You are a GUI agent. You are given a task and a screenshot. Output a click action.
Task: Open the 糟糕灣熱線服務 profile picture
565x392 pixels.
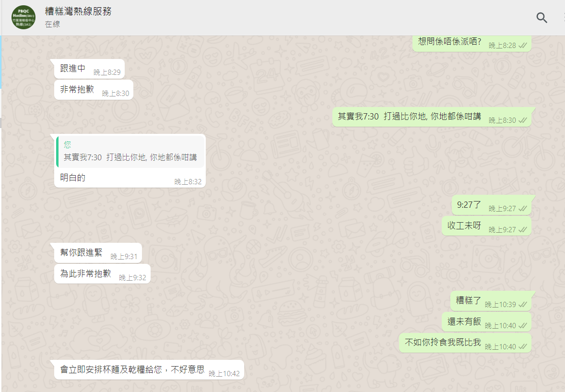[24, 17]
